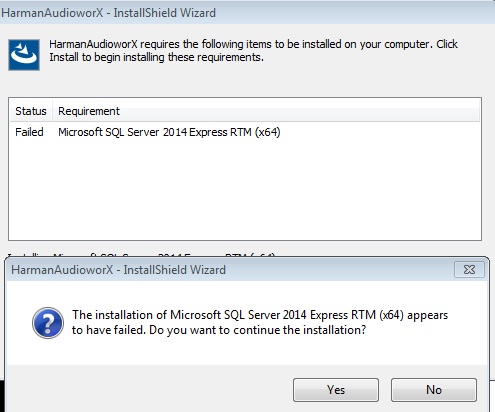Close the failure prompt with the X button
This screenshot has width=495, height=412.
[469, 269]
